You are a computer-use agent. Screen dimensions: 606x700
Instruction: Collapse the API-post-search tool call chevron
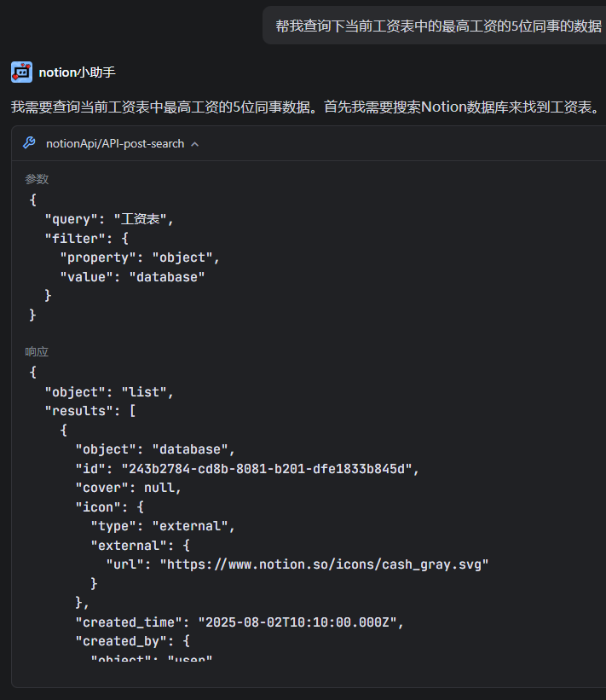point(195,144)
